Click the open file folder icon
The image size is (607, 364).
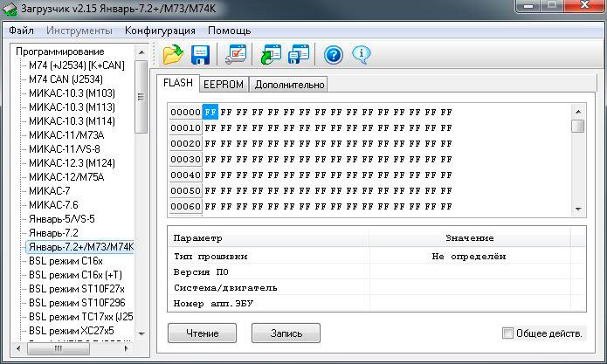(173, 55)
